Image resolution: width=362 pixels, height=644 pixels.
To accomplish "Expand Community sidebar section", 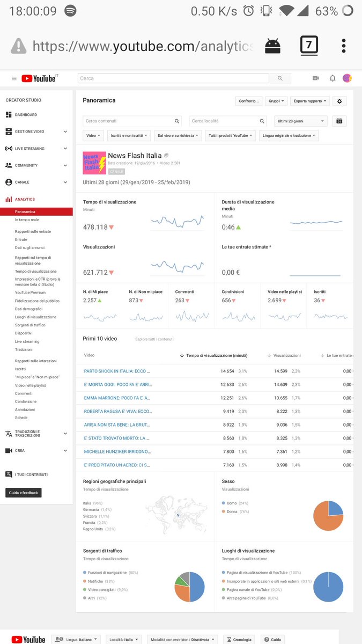I will click(65, 165).
